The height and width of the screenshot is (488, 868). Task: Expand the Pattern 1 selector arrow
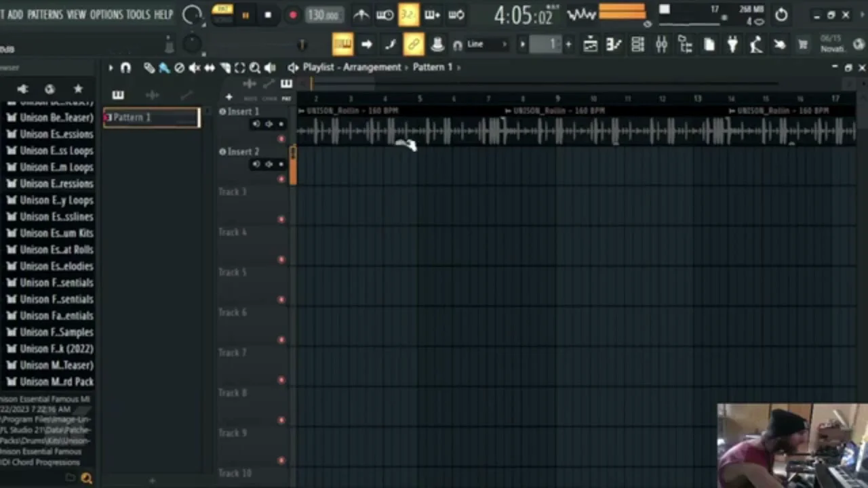click(x=459, y=67)
